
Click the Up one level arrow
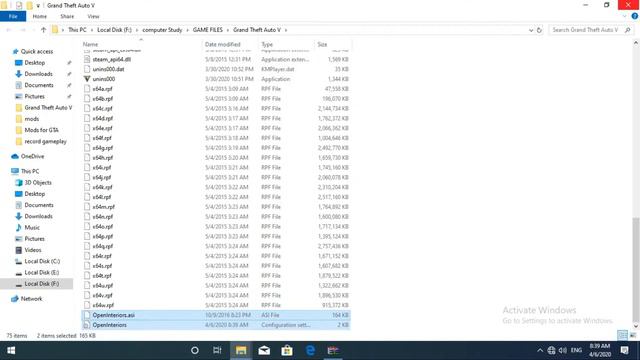pyautogui.click(x=43, y=30)
